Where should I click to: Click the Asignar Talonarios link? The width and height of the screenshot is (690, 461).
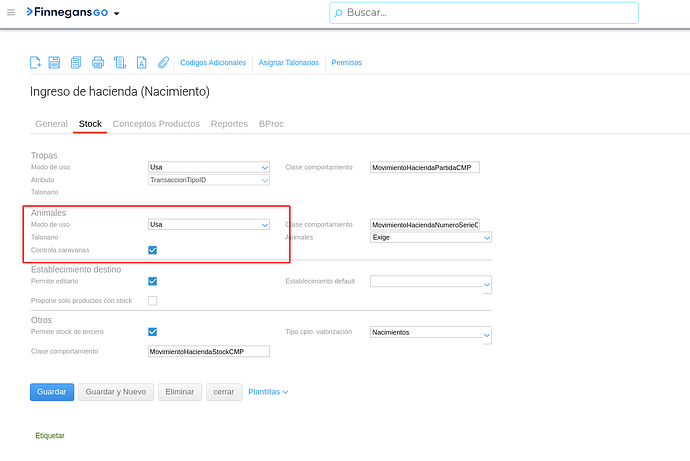(x=288, y=63)
